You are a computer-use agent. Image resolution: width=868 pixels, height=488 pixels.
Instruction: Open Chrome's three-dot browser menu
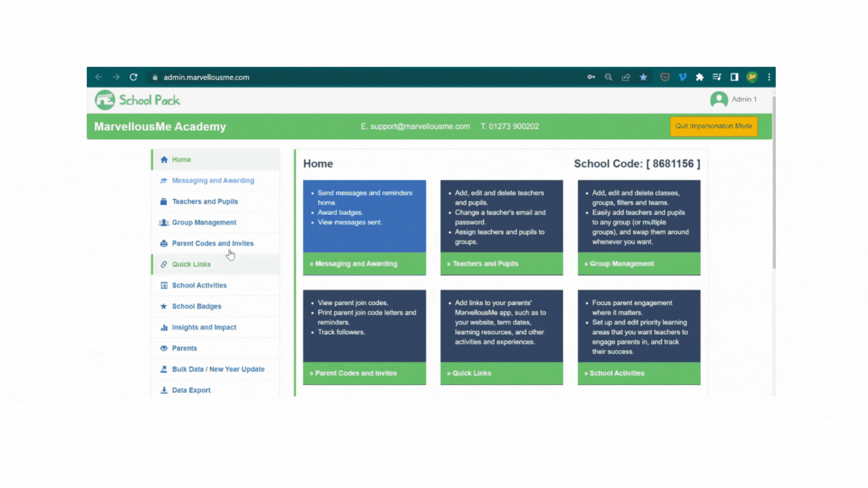768,77
